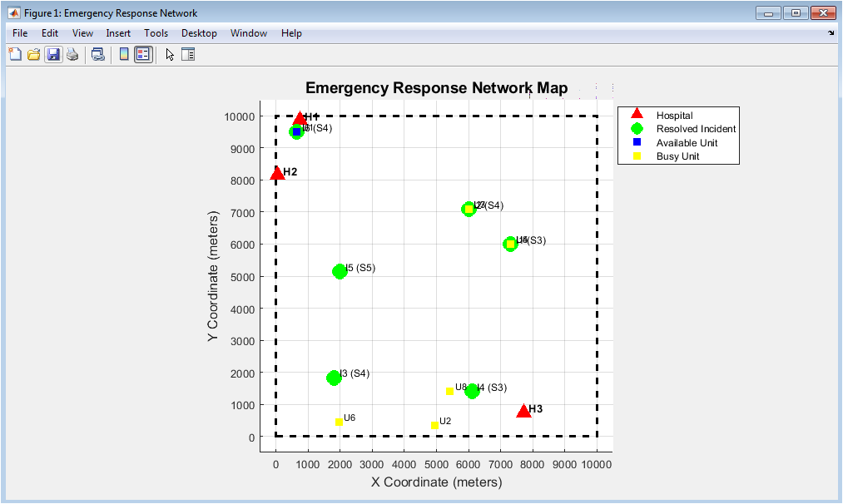Open the Property Inspector toolbar icon
This screenshot has width=843, height=504.
(x=187, y=55)
